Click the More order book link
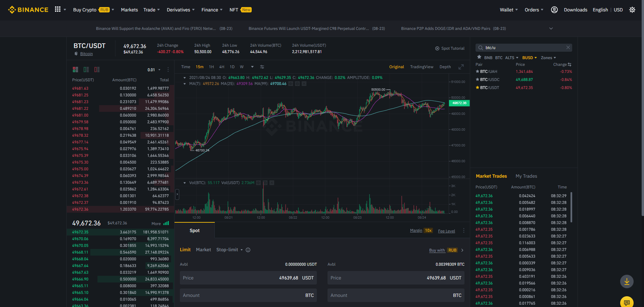 click(156, 224)
